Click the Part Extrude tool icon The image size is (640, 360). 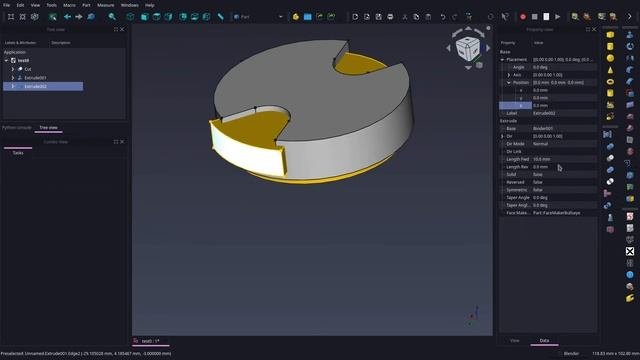point(630,35)
